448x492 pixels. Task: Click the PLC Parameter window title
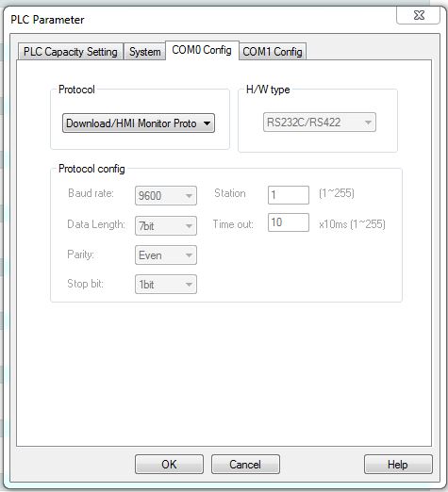(x=47, y=20)
